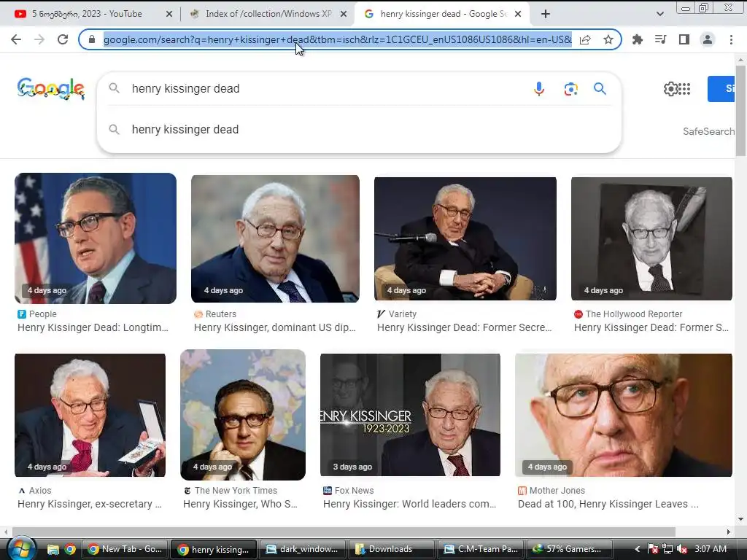Screen dimensions: 747x560
Task: Open Google quick settings gear
Action: (x=670, y=88)
